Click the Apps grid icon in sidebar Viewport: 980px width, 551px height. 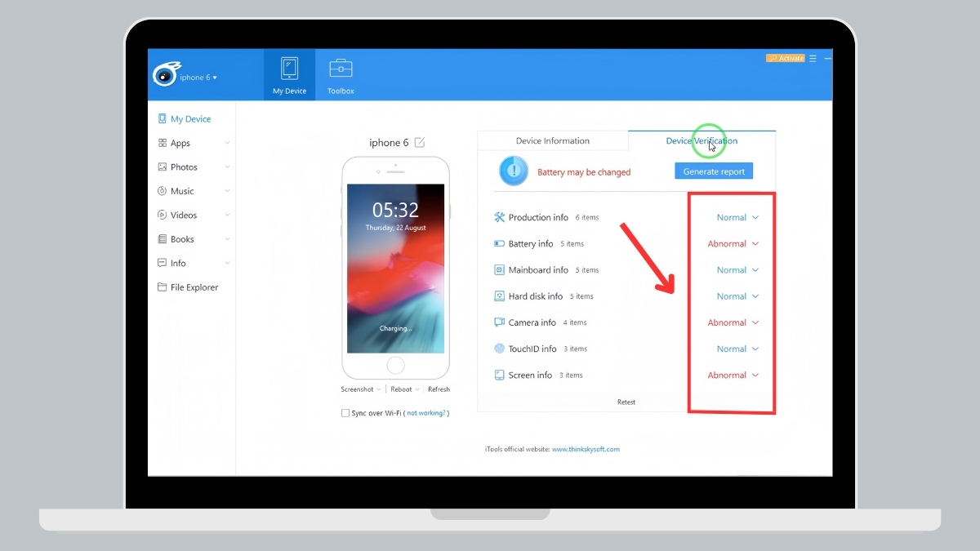coord(163,143)
